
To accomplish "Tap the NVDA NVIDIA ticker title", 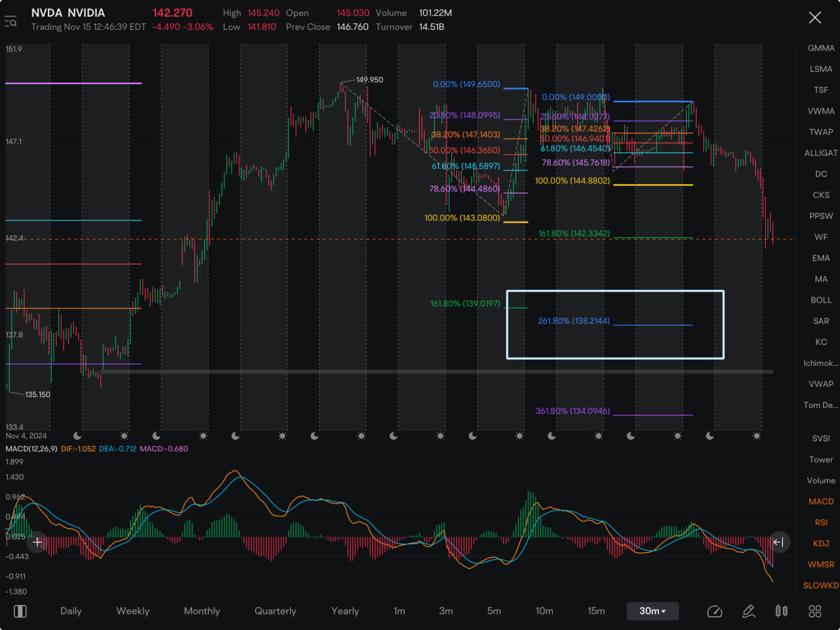I will 68,13.
